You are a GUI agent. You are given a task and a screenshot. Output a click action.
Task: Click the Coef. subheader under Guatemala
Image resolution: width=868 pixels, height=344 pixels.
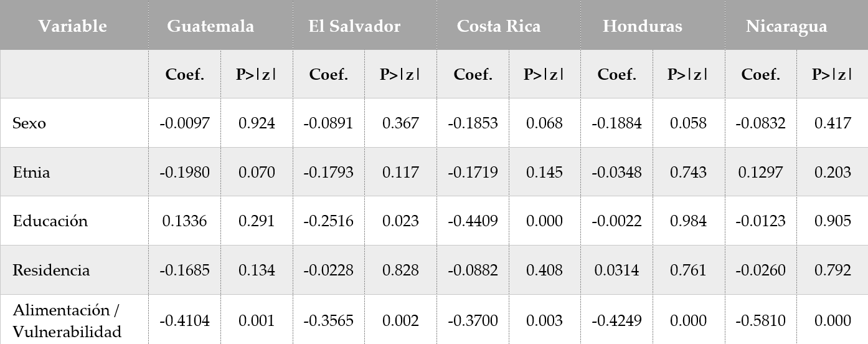pyautogui.click(x=184, y=75)
